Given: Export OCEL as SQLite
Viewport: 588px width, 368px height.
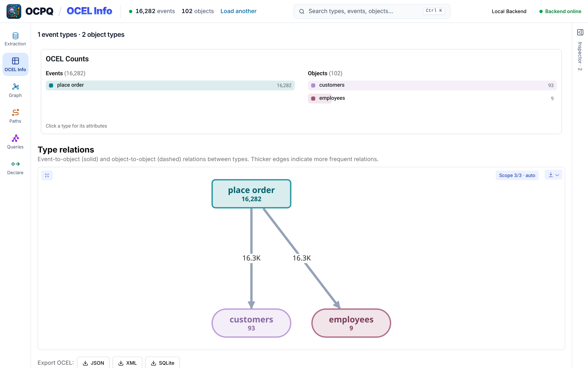Looking at the screenshot, I should [162, 363].
